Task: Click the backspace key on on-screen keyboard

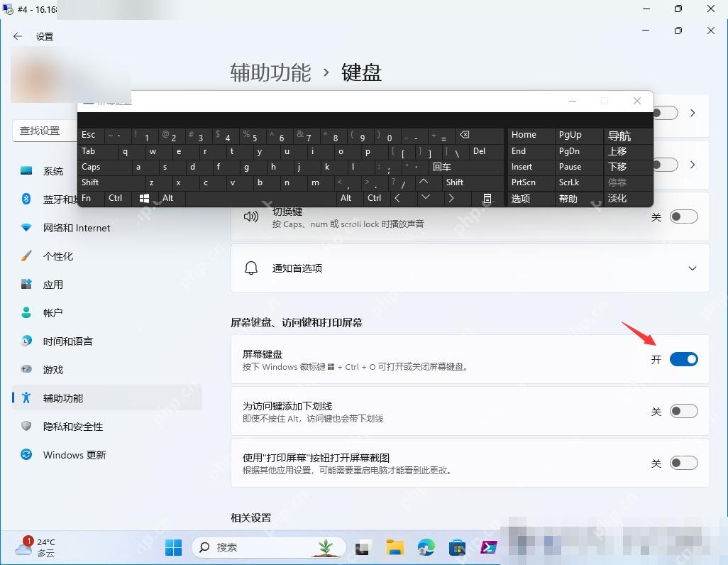Action: (479, 135)
